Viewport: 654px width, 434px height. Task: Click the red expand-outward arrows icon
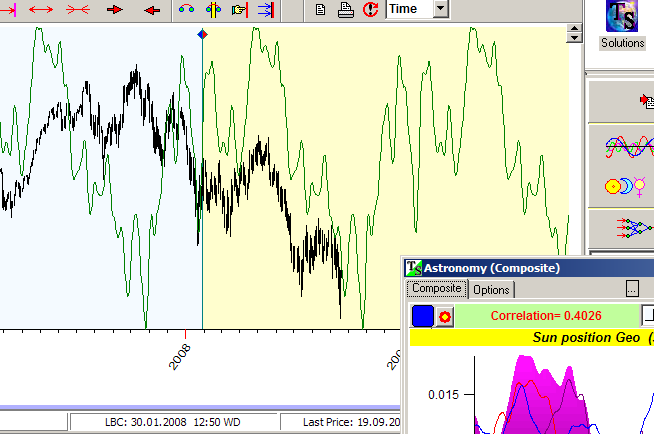pos(41,10)
